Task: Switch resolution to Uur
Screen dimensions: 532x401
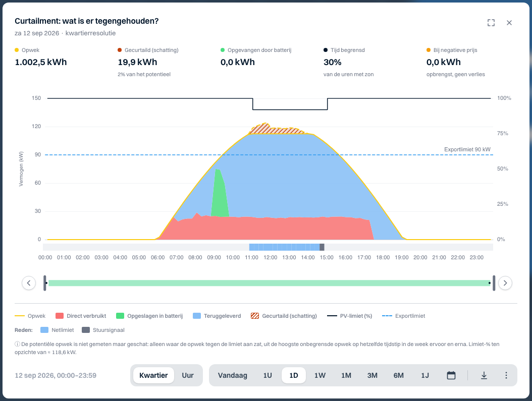Action: coord(188,375)
